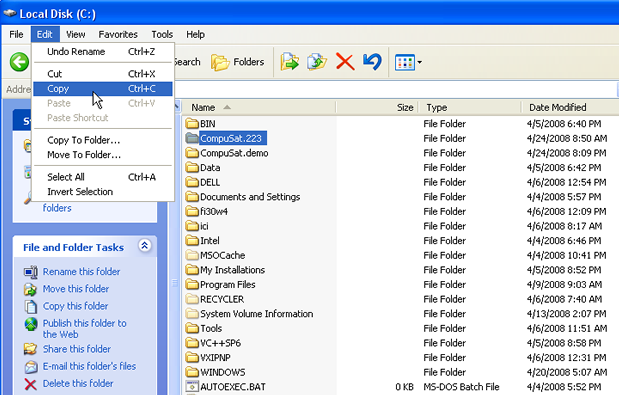Open the Views dropdown arrow
Image resolution: width=619 pixels, height=395 pixels.
[x=419, y=62]
